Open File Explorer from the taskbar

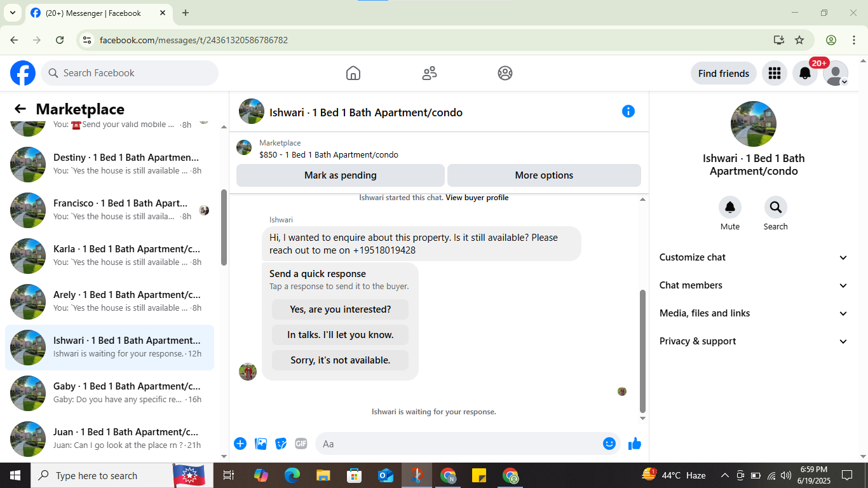[x=323, y=475]
